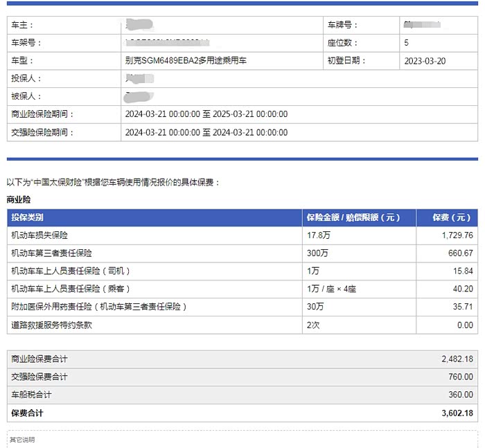Click the 投保类别 column header
Viewport: 485px width, 448px height.
(x=28, y=217)
